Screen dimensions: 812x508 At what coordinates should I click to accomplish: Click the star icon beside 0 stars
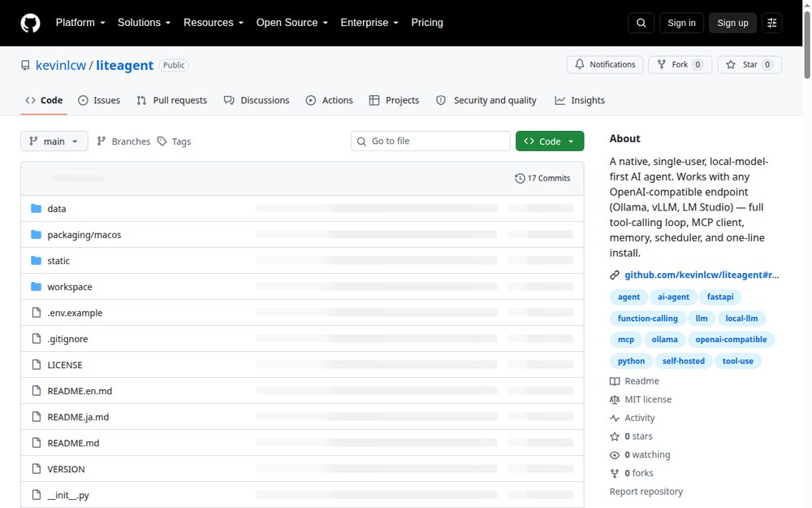615,436
